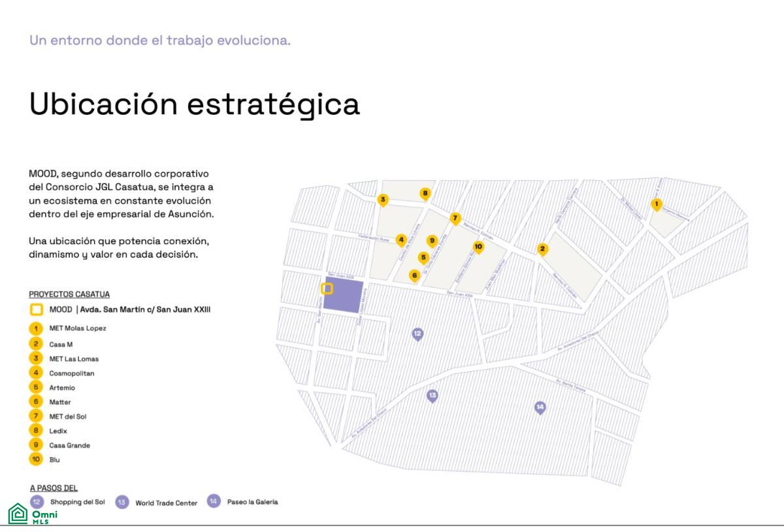
Task: Select yellow map pin number 2
Action: [542, 249]
